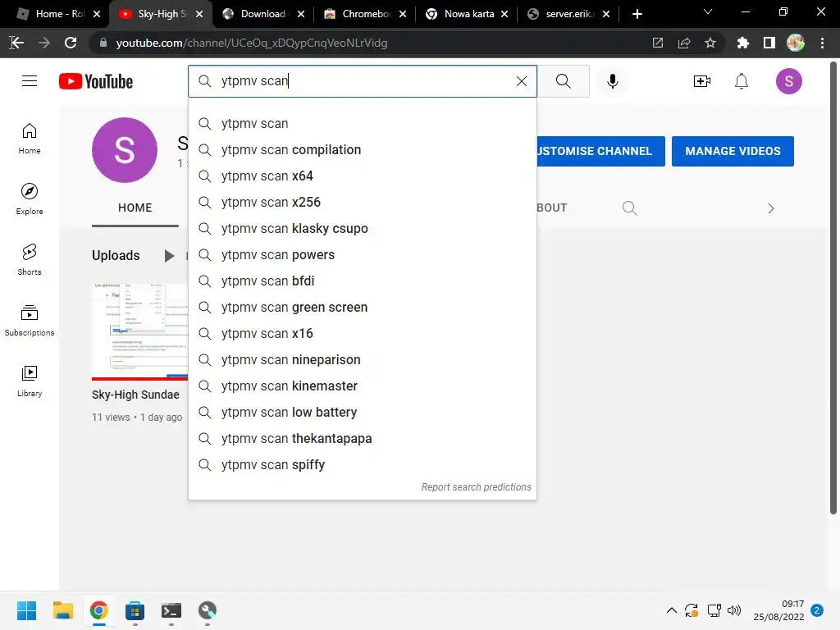Screen dimensions: 840x630
Task: Select suggestion 'ytpmv scan green screen'
Action: (363, 308)
